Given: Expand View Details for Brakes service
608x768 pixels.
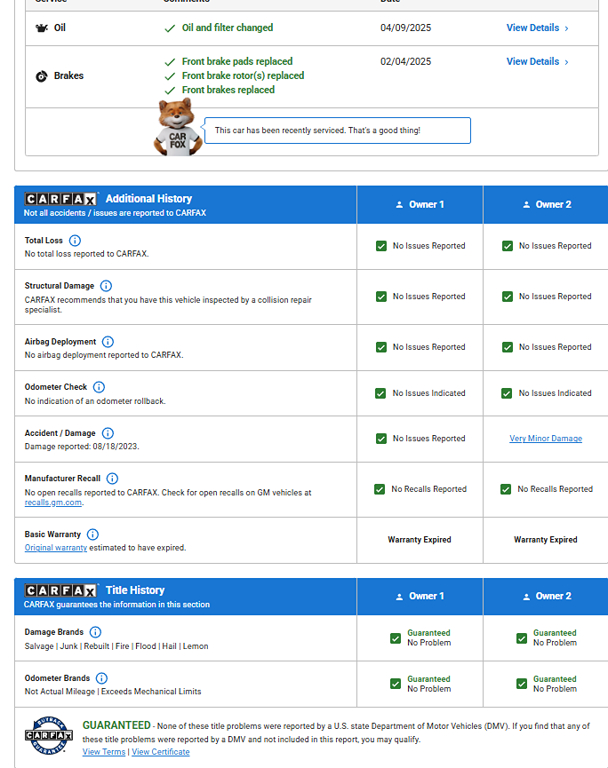Looking at the screenshot, I should [x=537, y=62].
